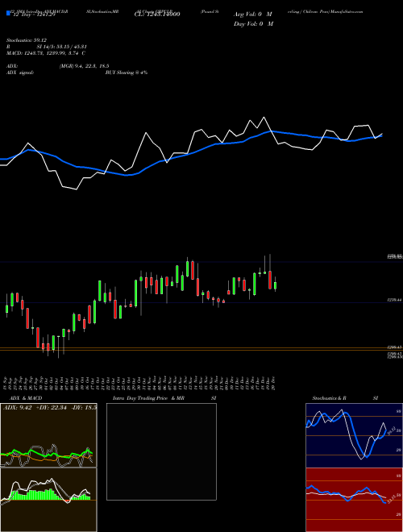Open the blue Stochastics chart panel

[x=354, y=435]
